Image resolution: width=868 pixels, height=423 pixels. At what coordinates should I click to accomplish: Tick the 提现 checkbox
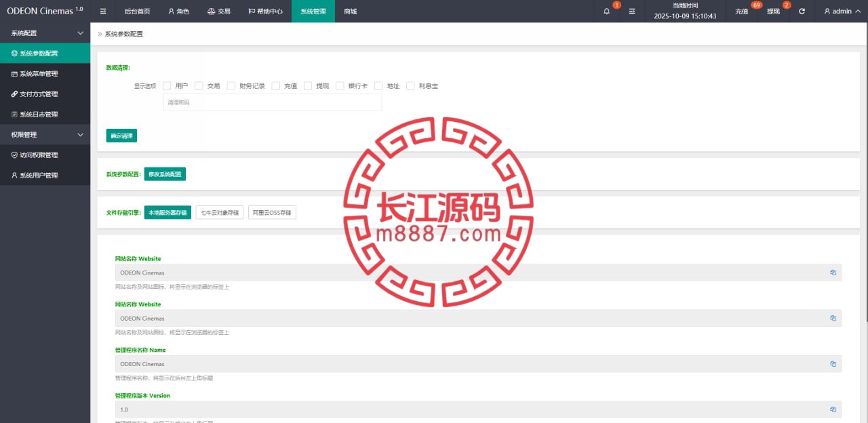point(308,86)
